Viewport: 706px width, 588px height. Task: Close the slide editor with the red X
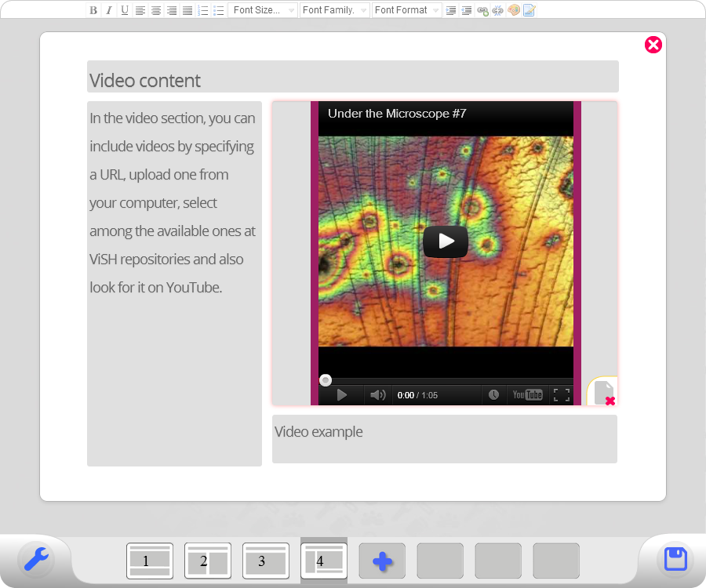[653, 45]
